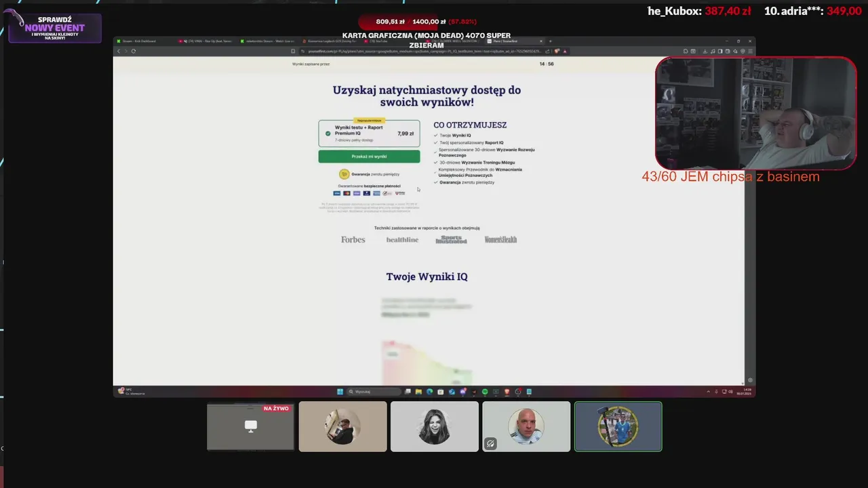The width and height of the screenshot is (868, 488).
Task: Click the Twoje Wyniki IQ heading
Action: [x=427, y=277]
